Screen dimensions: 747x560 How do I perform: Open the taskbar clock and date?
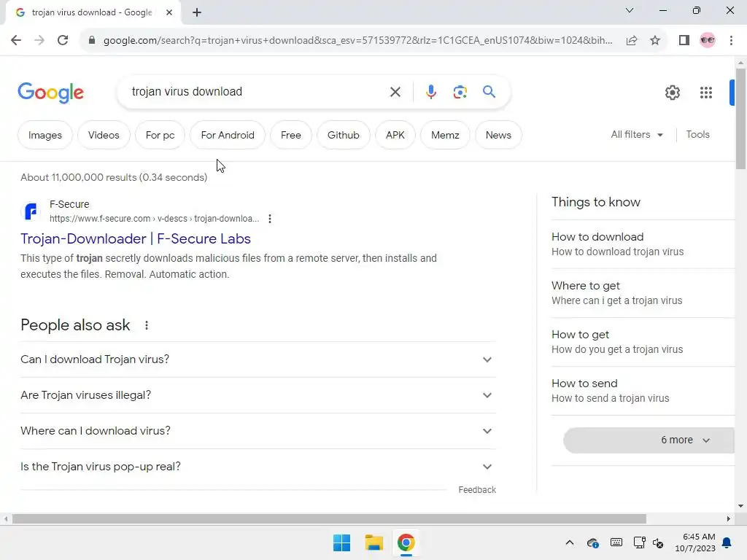tap(695, 542)
